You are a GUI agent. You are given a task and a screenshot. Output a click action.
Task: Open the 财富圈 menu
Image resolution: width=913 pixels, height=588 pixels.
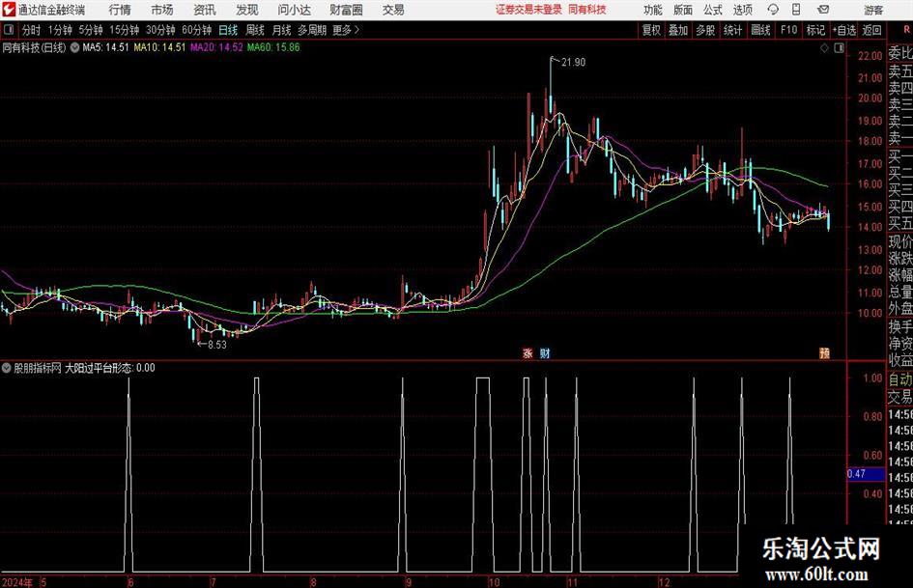pos(347,10)
